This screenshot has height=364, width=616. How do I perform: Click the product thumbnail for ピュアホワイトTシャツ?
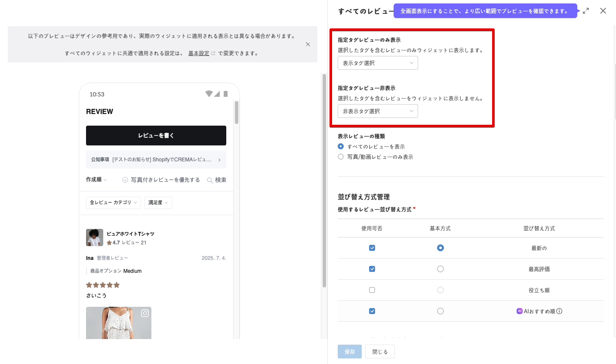[95, 238]
